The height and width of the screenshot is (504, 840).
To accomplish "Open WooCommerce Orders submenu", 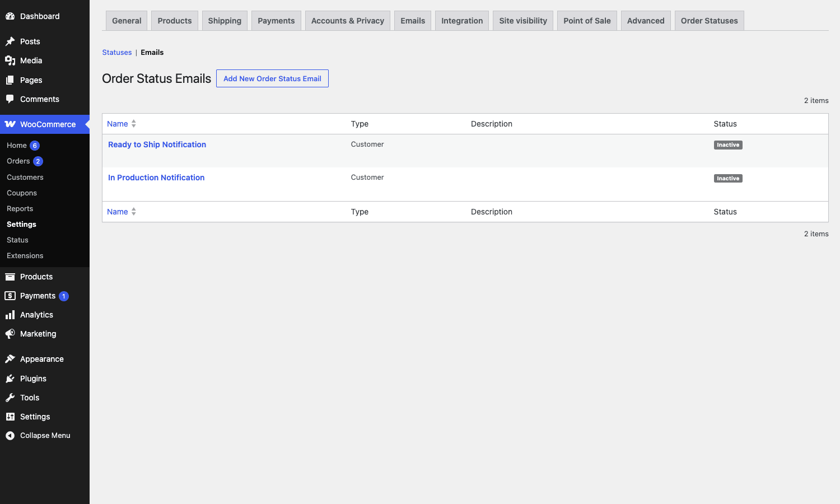I will tap(18, 161).
